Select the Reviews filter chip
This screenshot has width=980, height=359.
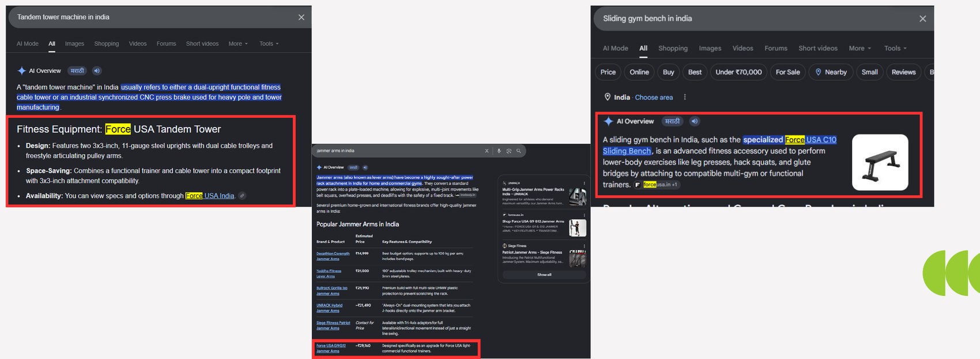point(903,72)
